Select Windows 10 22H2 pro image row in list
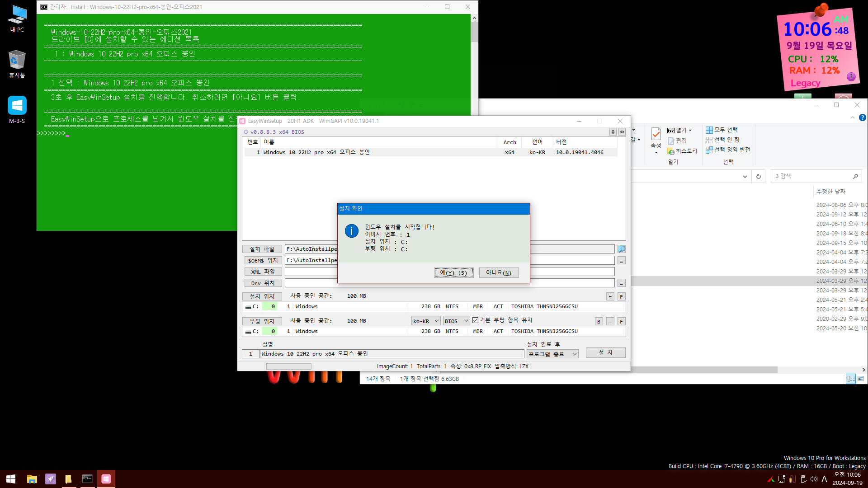868x488 pixels. point(430,152)
